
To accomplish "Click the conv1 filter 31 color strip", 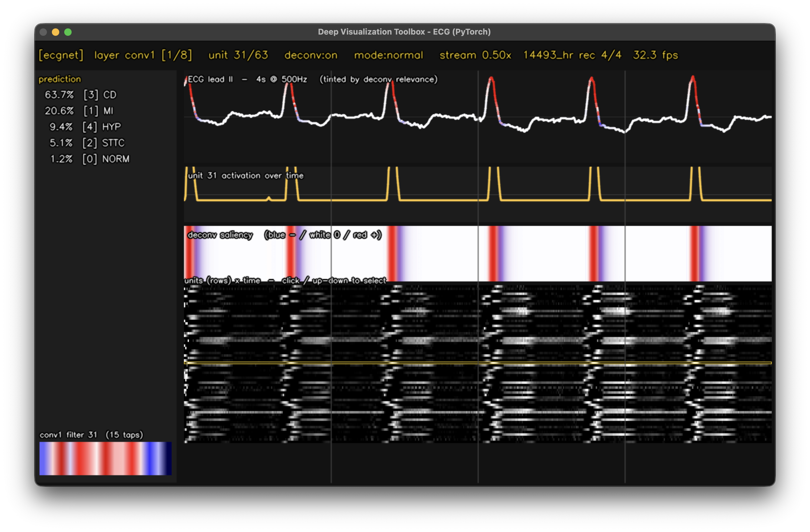I will 106,459.
